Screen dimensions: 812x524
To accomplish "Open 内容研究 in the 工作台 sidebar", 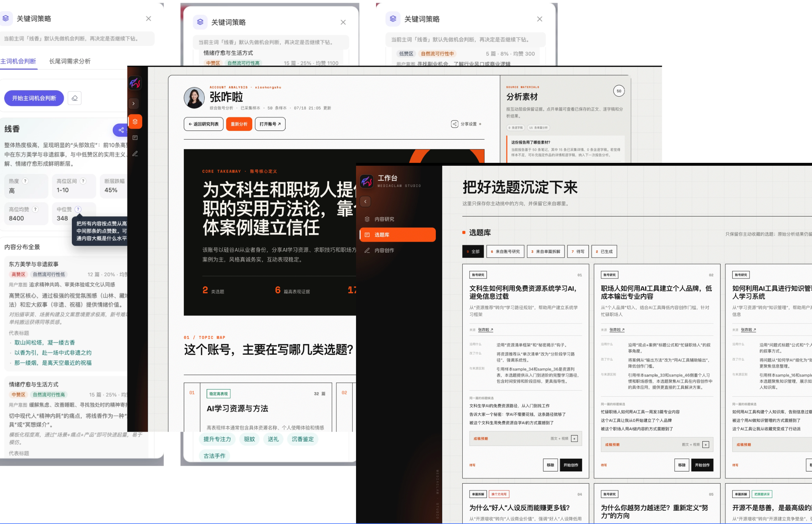I will 398,219.
